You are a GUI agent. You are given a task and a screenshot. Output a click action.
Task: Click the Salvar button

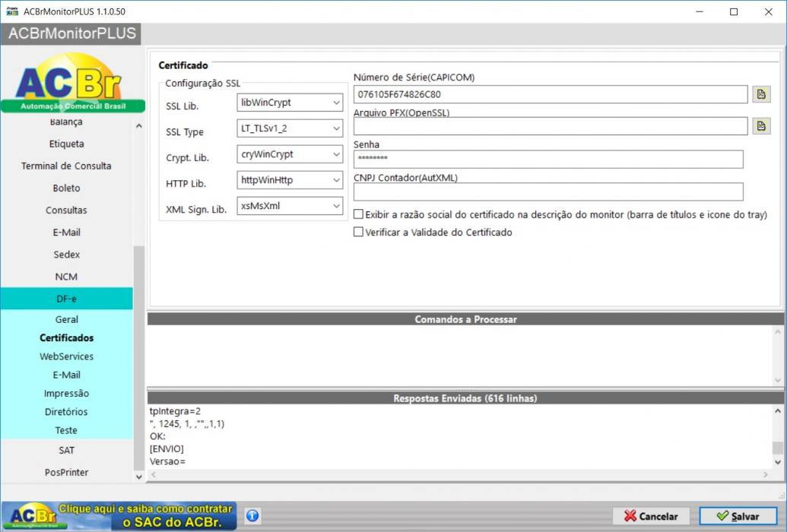pyautogui.click(x=738, y=516)
